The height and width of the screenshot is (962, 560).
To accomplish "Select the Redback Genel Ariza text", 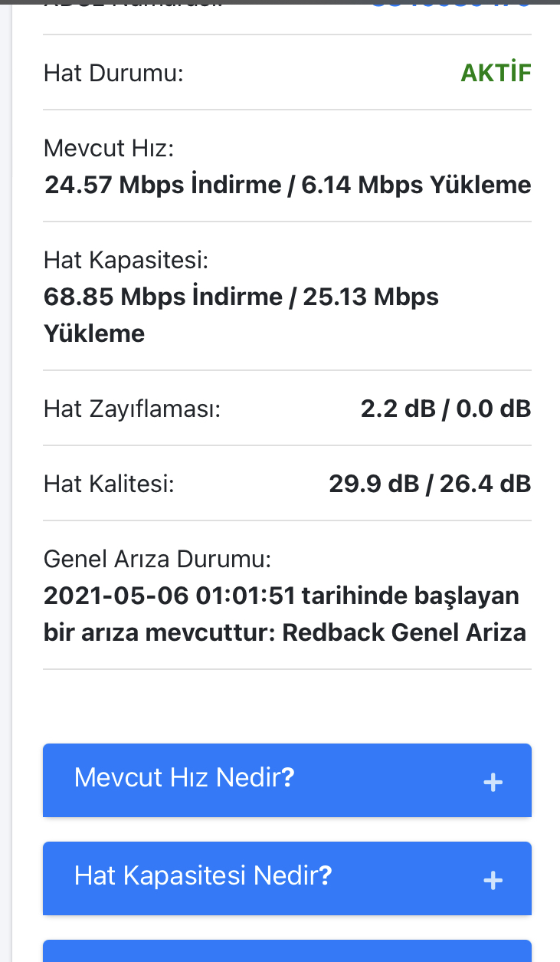I will tap(404, 633).
